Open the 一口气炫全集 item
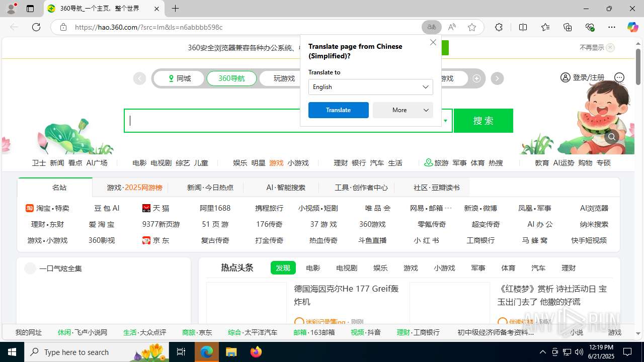644x362 pixels. point(60,268)
